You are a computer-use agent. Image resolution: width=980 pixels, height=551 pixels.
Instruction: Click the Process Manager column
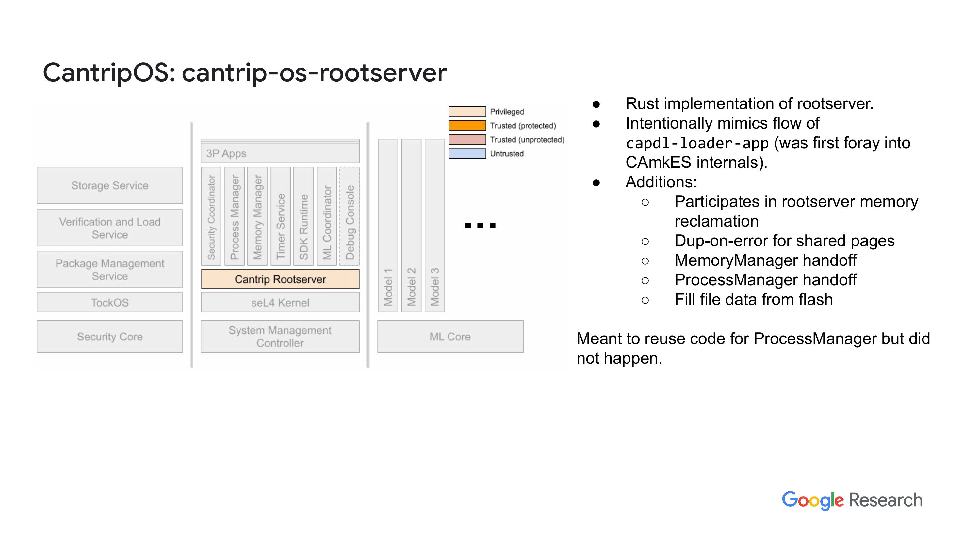[234, 216]
